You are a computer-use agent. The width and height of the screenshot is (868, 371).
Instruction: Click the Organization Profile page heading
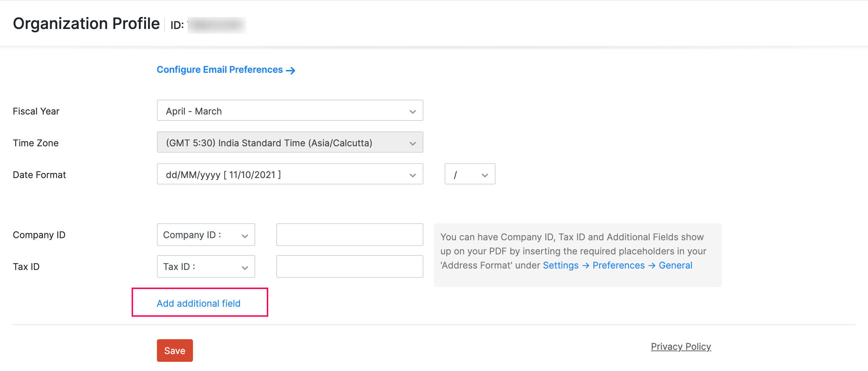coord(86,24)
